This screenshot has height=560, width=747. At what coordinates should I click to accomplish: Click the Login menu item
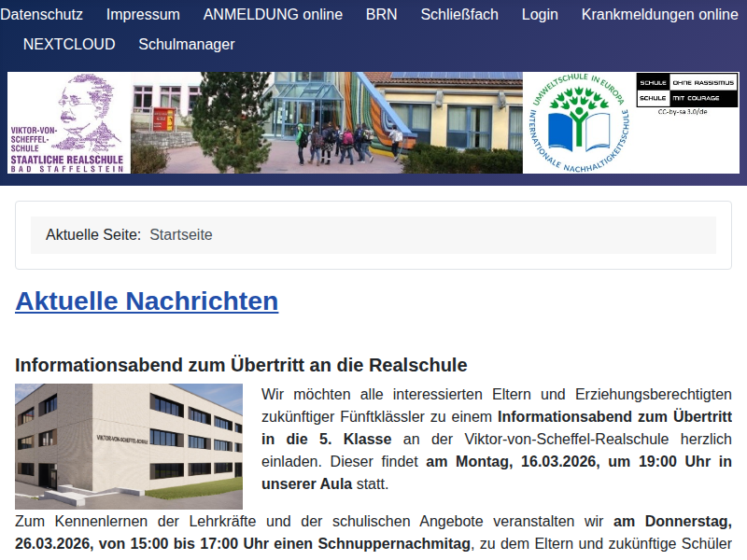coord(540,15)
